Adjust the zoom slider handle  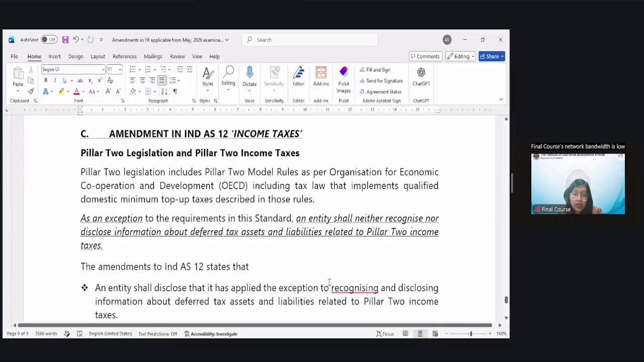[x=471, y=334]
